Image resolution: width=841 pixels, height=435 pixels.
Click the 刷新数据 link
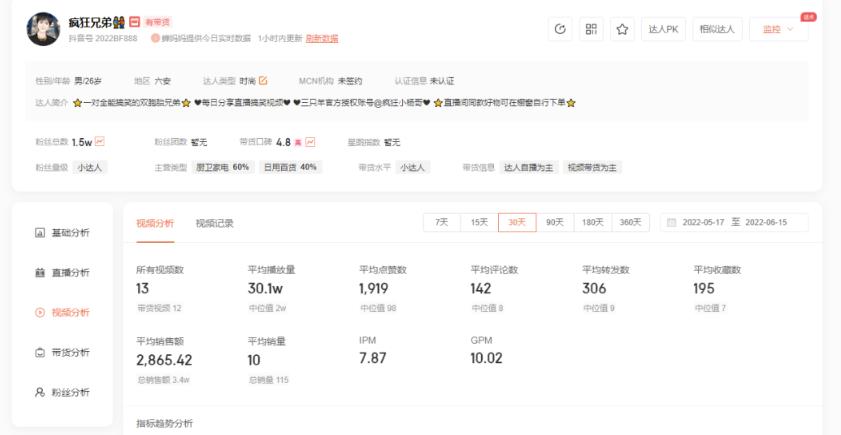click(321, 38)
